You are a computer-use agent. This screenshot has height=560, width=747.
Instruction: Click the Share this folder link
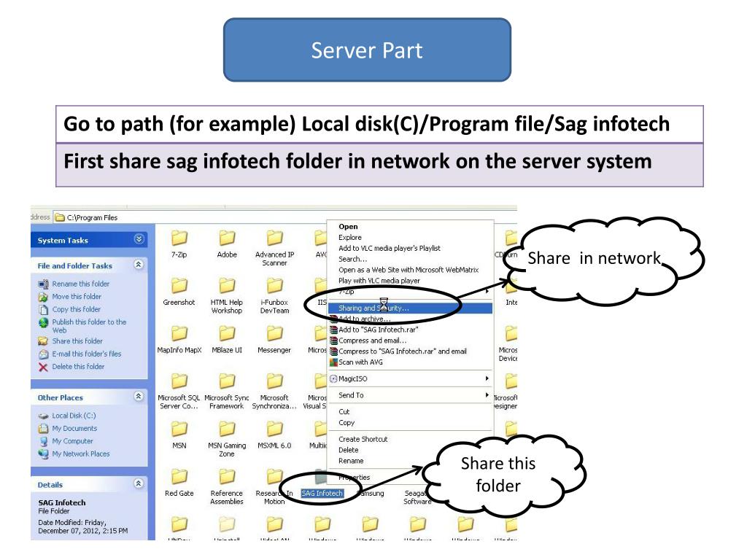(77, 341)
